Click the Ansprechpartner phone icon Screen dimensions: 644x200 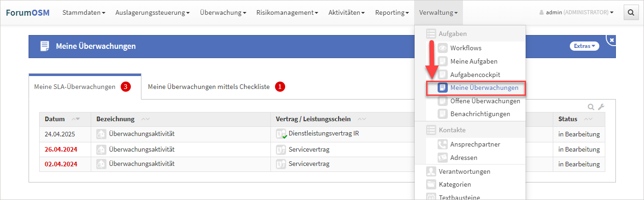443,144
